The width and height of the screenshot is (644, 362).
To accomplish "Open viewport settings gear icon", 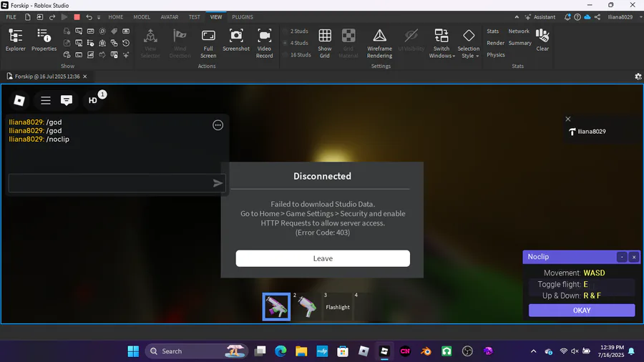I will 638,77.
